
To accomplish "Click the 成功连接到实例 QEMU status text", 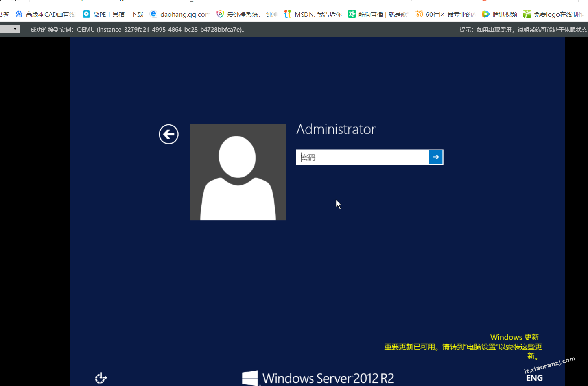I will pos(138,30).
